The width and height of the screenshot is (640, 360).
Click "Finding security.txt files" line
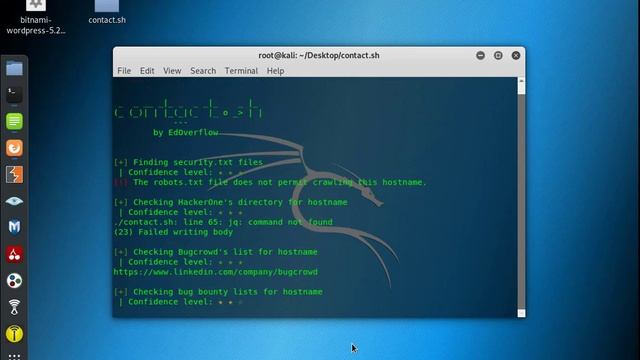tap(188, 162)
